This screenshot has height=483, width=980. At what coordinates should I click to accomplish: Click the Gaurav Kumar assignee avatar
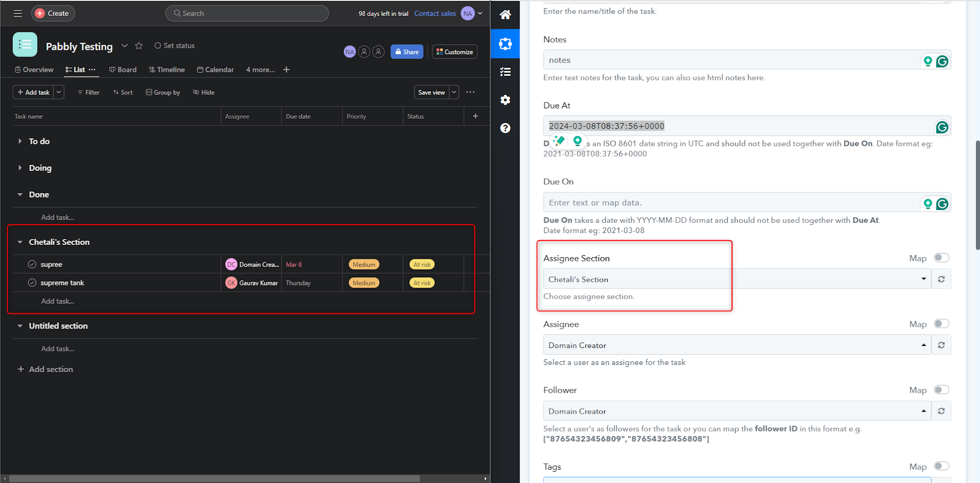coord(231,283)
